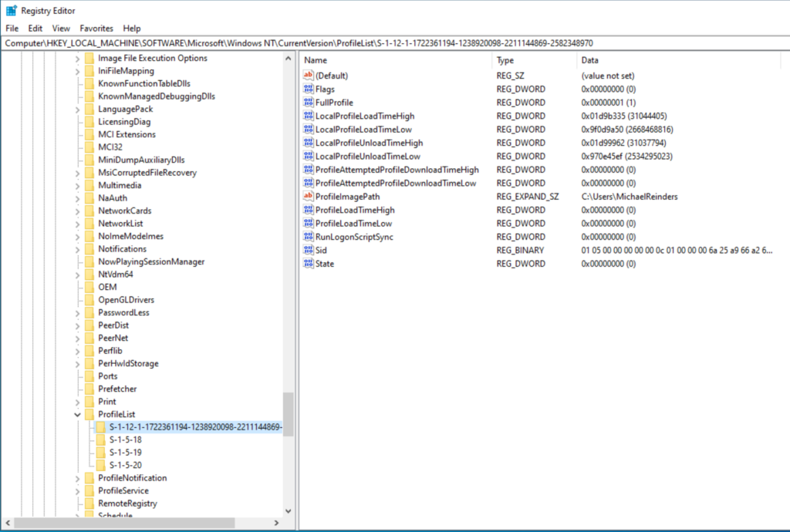Click the tree horizontal scroll right arrow
Screen dimensions: 790x532
click(x=276, y=523)
